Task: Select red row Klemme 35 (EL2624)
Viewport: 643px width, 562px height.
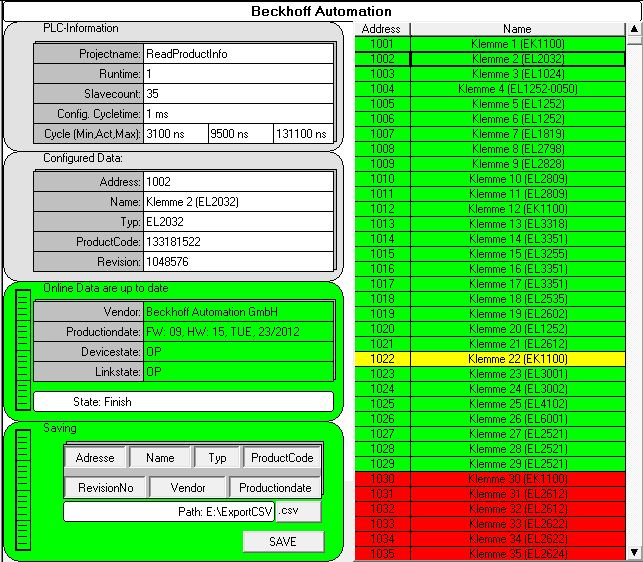Action: click(490, 553)
